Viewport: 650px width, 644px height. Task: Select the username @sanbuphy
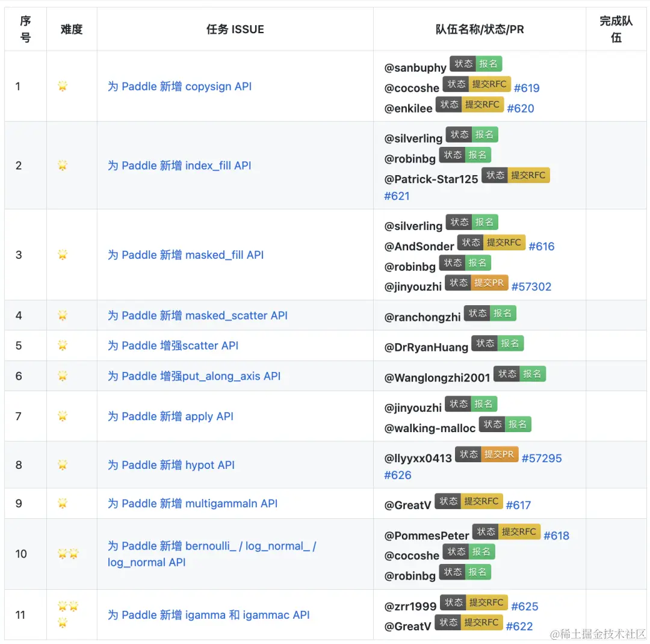pyautogui.click(x=415, y=67)
